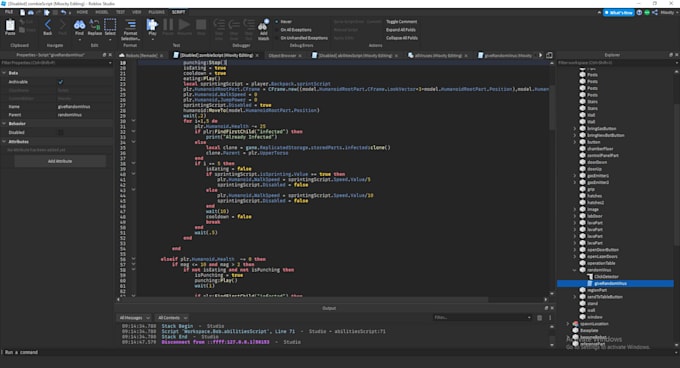Click the spawnLocation icon in Explorer
680x368 pixels.
point(576,324)
